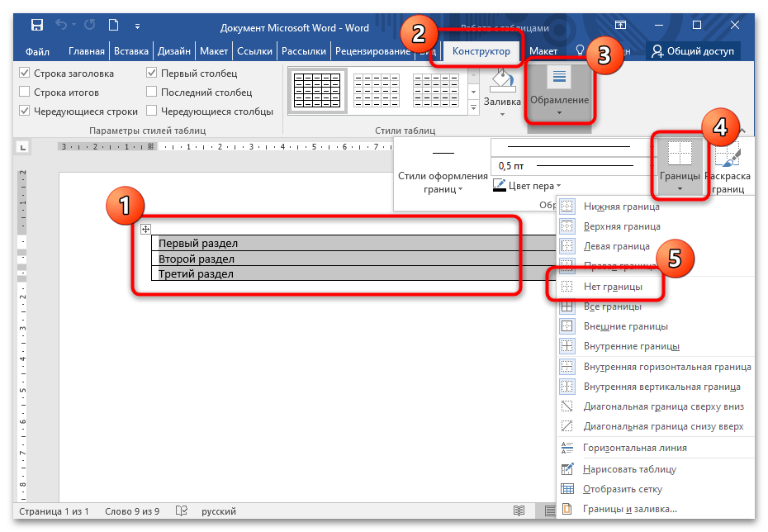This screenshot has width=768, height=532.
Task: Click the New document icon in quick access toolbar
Action: [x=114, y=25]
